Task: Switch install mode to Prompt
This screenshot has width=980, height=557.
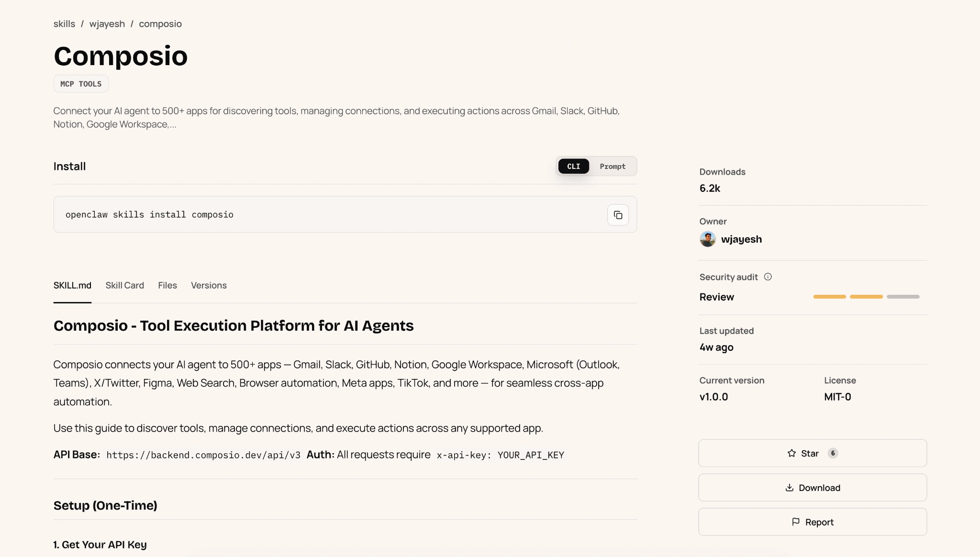Action: pos(612,166)
